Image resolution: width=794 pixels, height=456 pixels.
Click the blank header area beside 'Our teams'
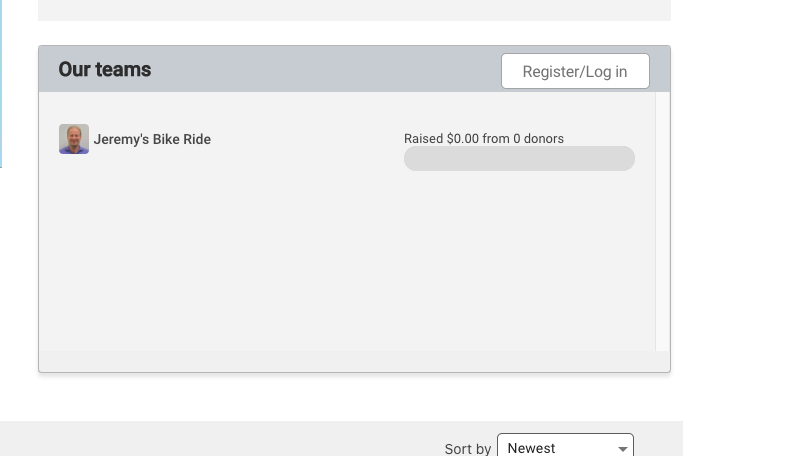[320, 70]
